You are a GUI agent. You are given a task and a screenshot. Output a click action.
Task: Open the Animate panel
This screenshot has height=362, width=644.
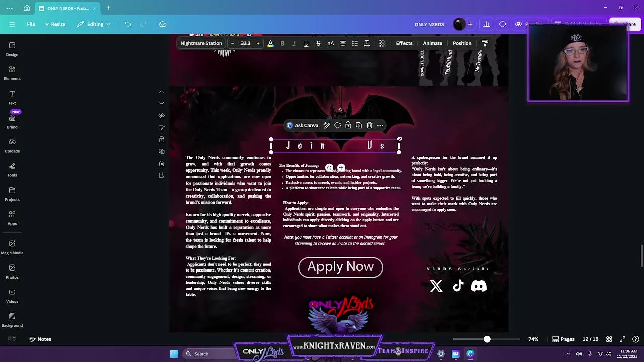click(x=433, y=43)
